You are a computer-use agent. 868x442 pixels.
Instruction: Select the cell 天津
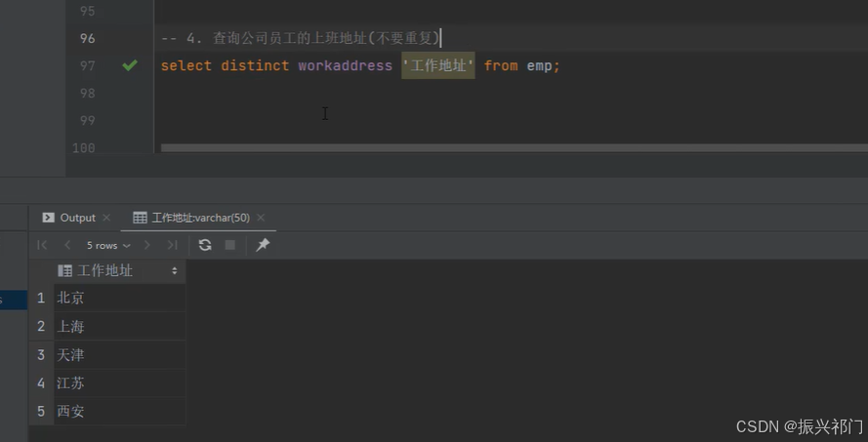pos(119,354)
